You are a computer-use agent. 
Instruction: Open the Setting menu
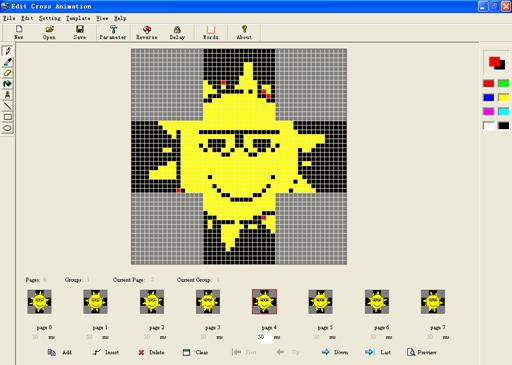click(50, 18)
